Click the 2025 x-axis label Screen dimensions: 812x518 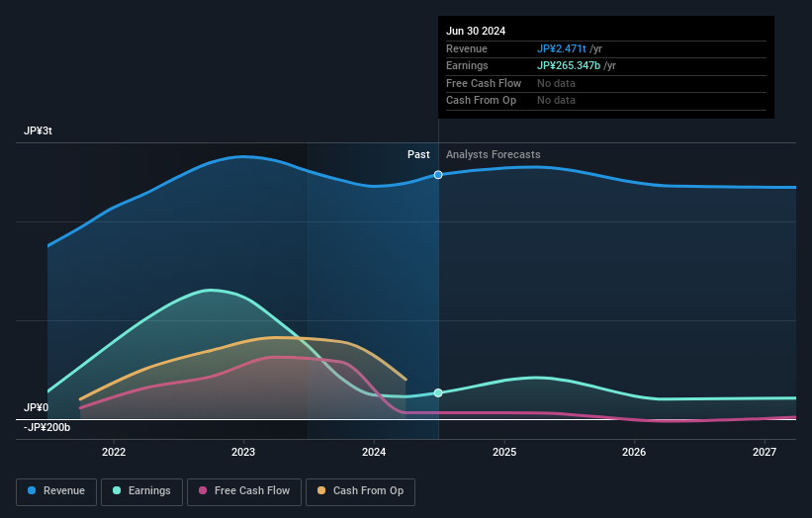[x=504, y=452]
